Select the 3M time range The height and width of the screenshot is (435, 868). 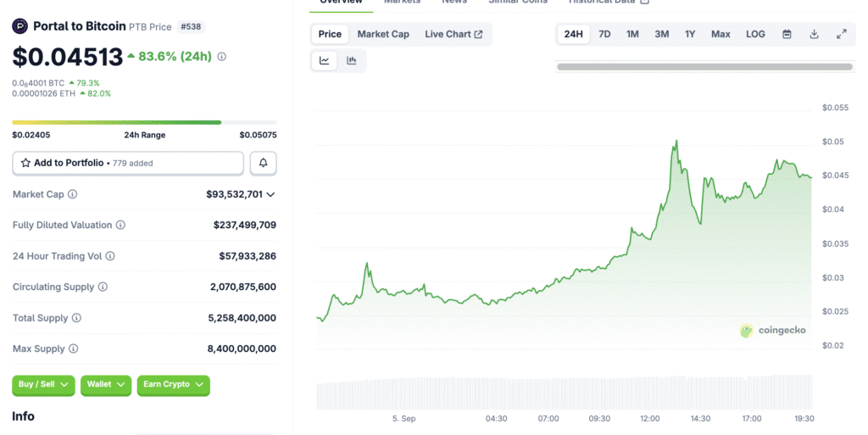(x=662, y=34)
